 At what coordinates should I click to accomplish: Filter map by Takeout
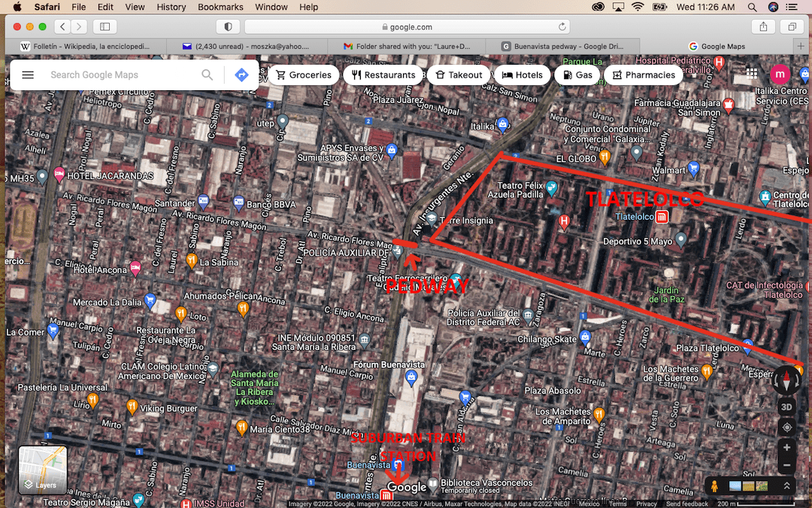(459, 75)
